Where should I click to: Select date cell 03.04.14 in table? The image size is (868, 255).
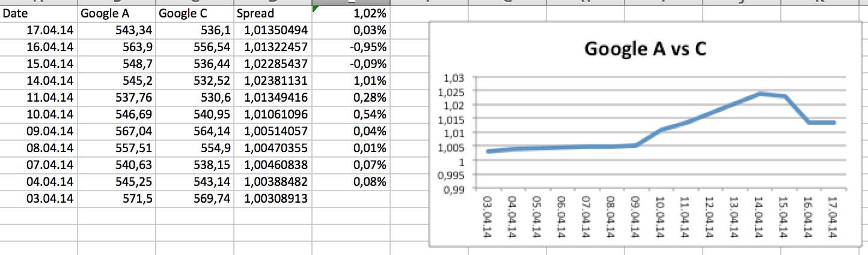click(39, 197)
